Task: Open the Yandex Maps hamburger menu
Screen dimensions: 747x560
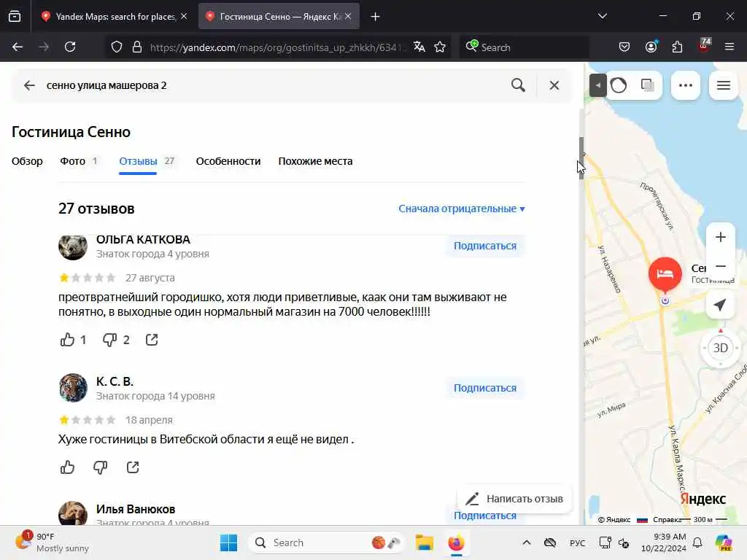Action: pyautogui.click(x=724, y=85)
